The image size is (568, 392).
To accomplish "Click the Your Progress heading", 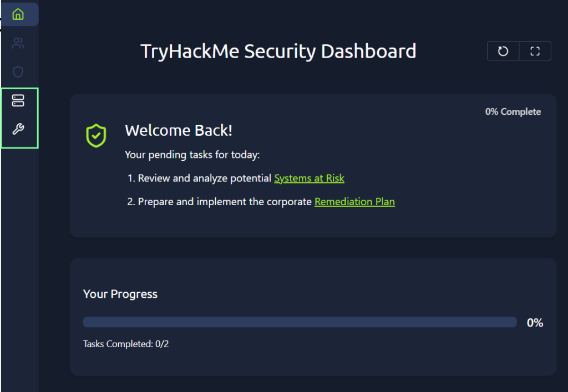I will 120,294.
